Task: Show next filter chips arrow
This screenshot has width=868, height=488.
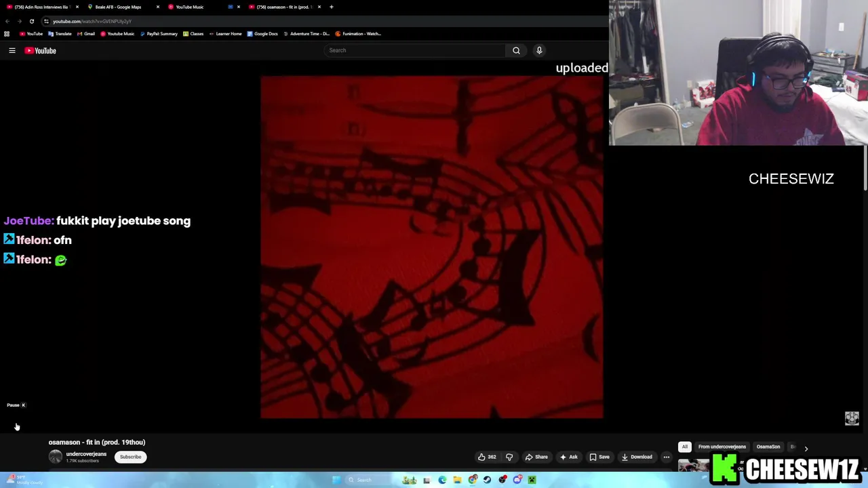Action: click(806, 447)
